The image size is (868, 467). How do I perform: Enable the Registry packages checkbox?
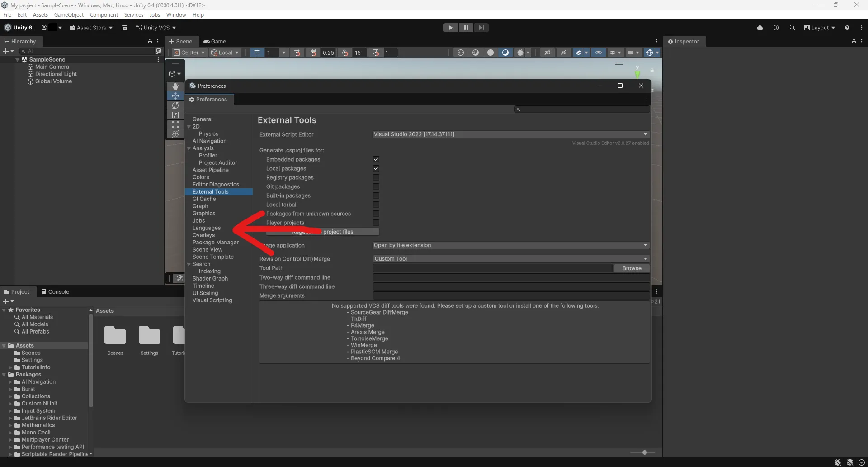tap(376, 177)
